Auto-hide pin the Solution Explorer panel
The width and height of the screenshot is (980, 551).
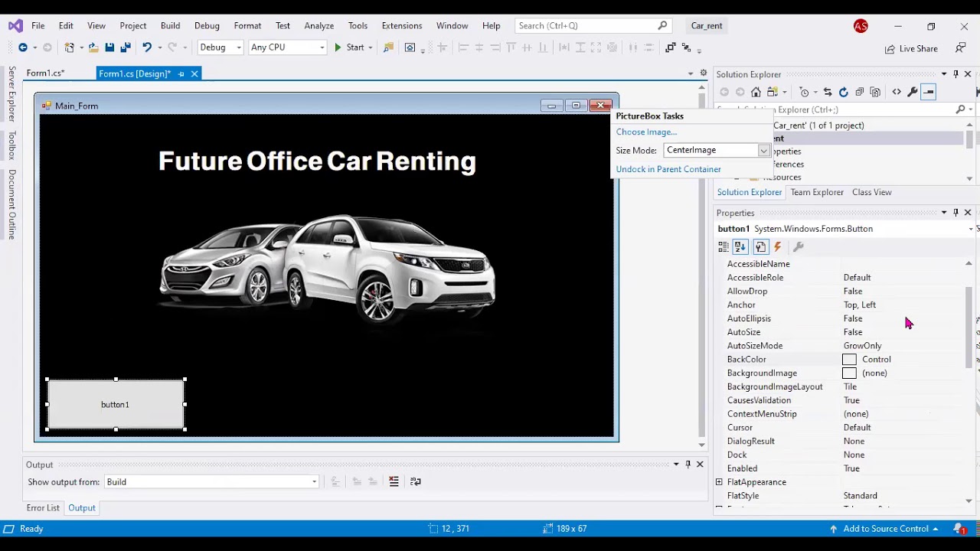[x=955, y=74]
